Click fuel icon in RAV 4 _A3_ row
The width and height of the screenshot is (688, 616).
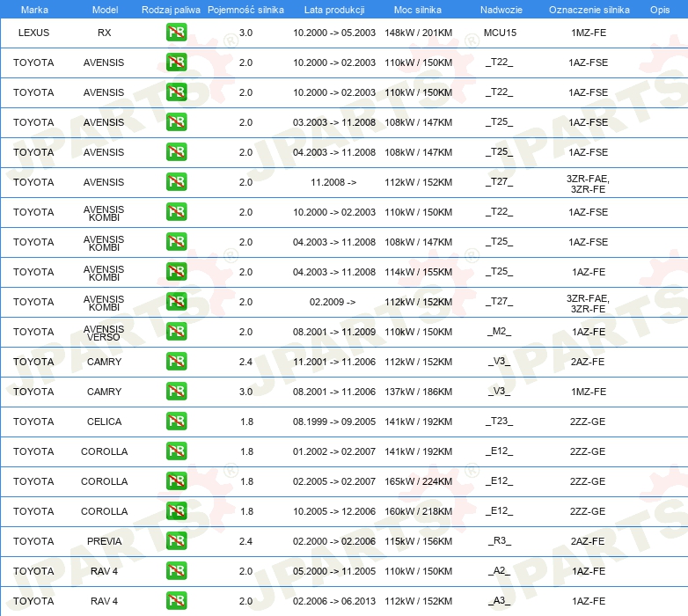pos(176,601)
